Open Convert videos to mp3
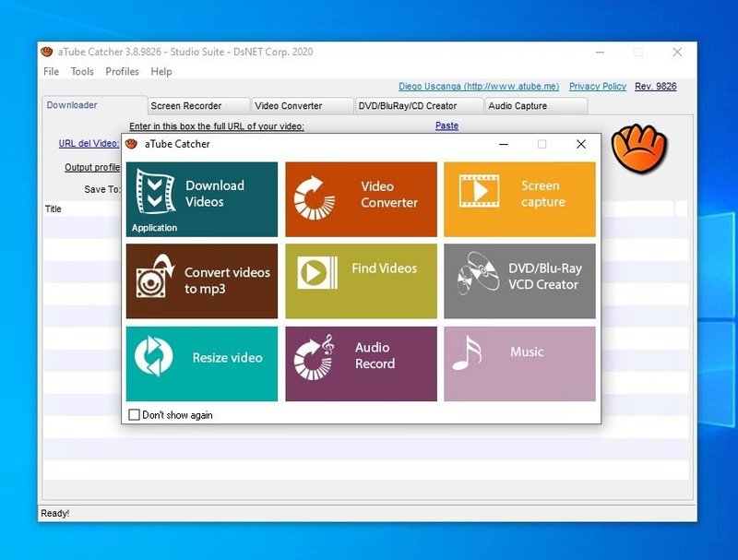 [201, 280]
